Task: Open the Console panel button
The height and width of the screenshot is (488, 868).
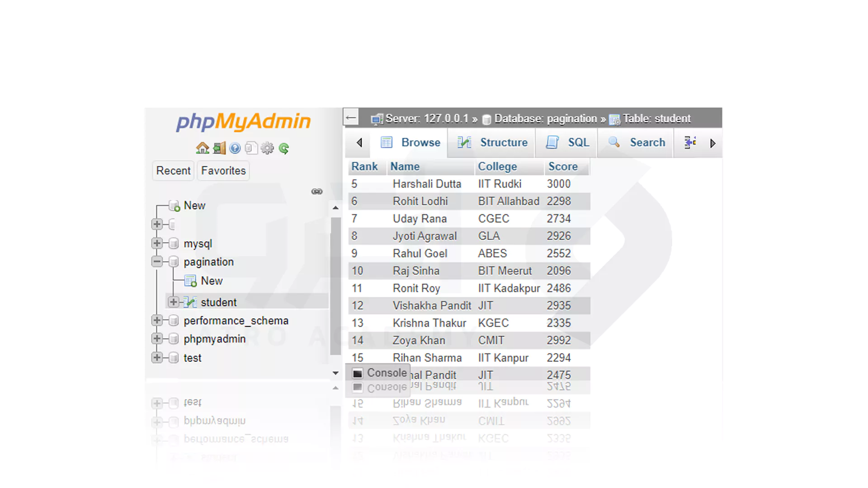Action: [378, 373]
